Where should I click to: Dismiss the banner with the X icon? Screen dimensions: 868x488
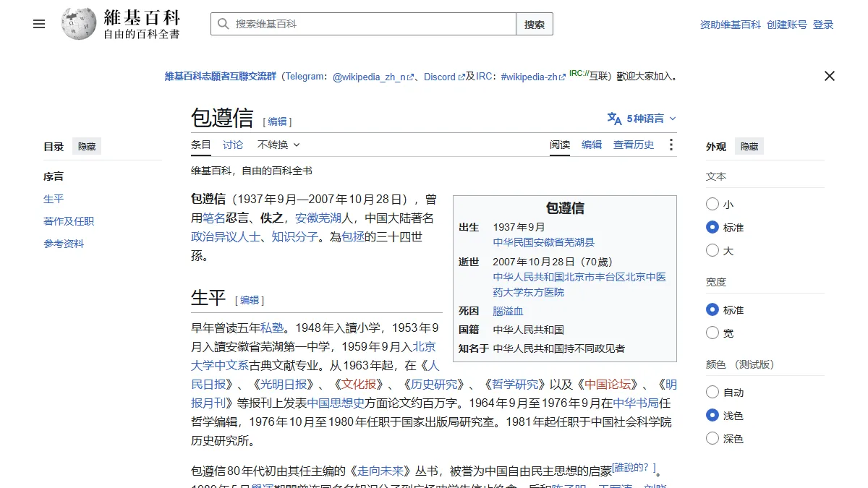pos(830,76)
